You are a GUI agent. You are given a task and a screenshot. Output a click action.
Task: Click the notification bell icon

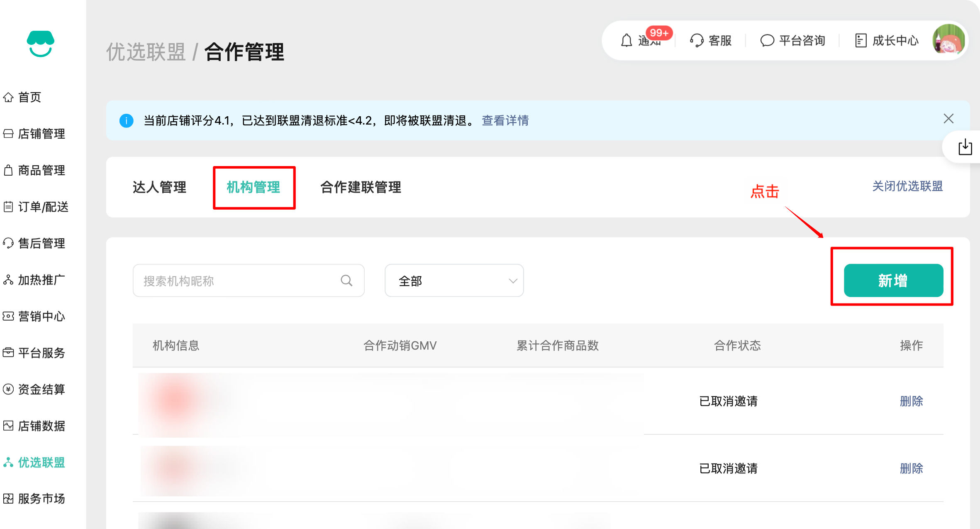626,41
